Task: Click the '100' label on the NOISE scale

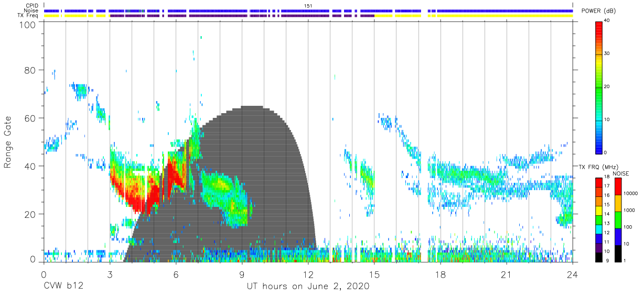Action: click(629, 227)
